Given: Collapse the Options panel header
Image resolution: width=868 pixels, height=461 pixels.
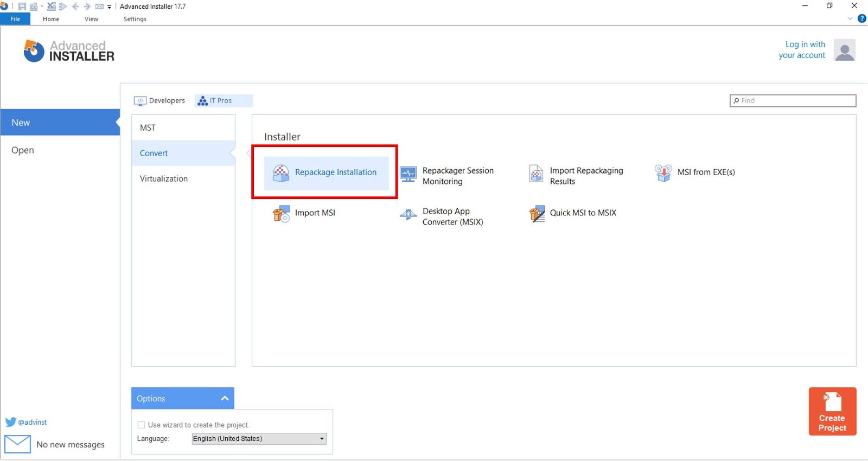Looking at the screenshot, I should tap(183, 398).
